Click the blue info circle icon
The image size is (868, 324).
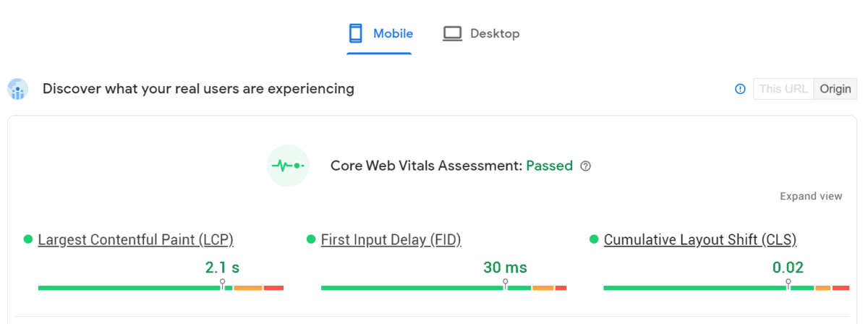[x=740, y=89]
